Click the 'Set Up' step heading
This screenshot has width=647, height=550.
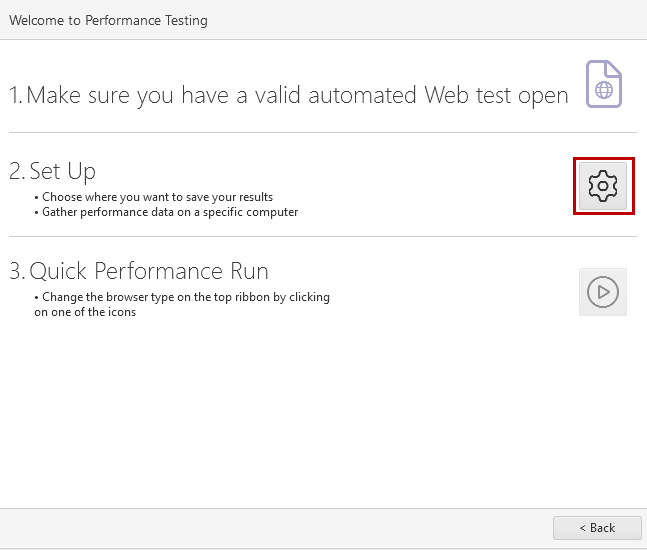(63, 171)
